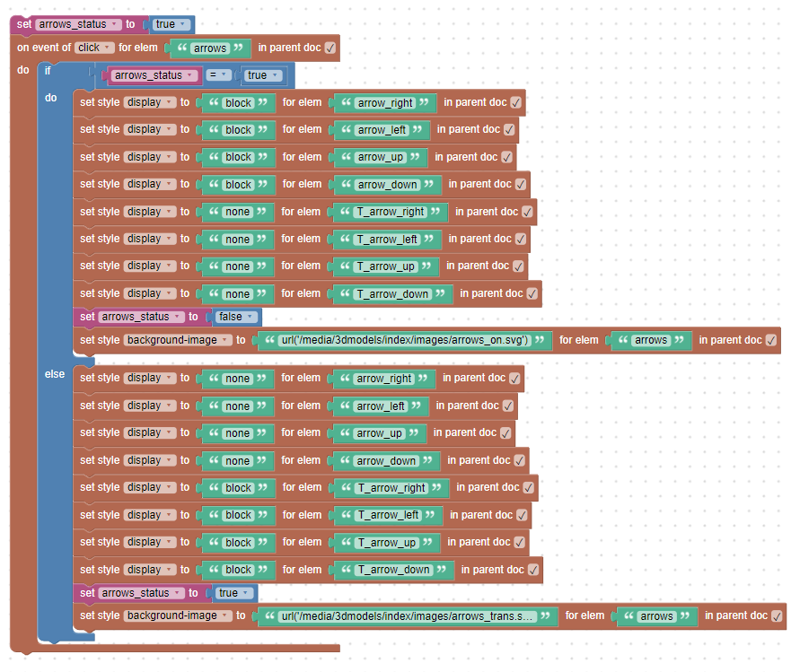Select the 'else' label of if block

54,373
